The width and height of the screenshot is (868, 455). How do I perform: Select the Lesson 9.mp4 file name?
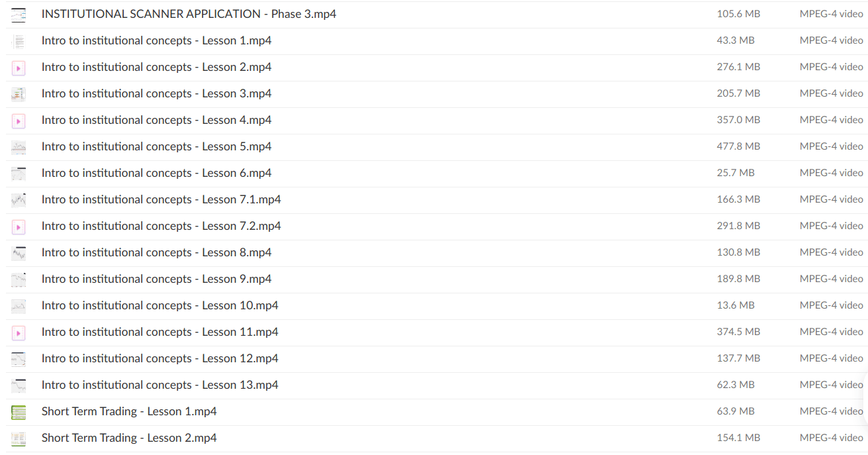tap(156, 279)
